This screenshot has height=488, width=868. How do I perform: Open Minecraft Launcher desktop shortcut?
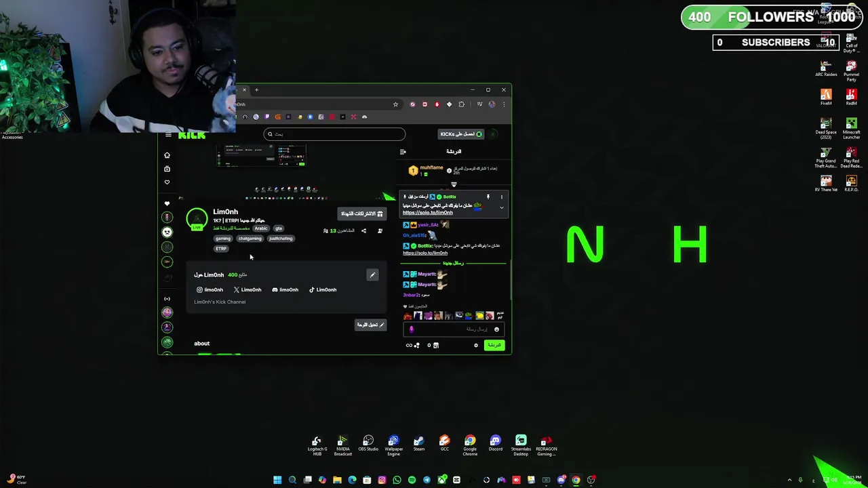tap(851, 128)
